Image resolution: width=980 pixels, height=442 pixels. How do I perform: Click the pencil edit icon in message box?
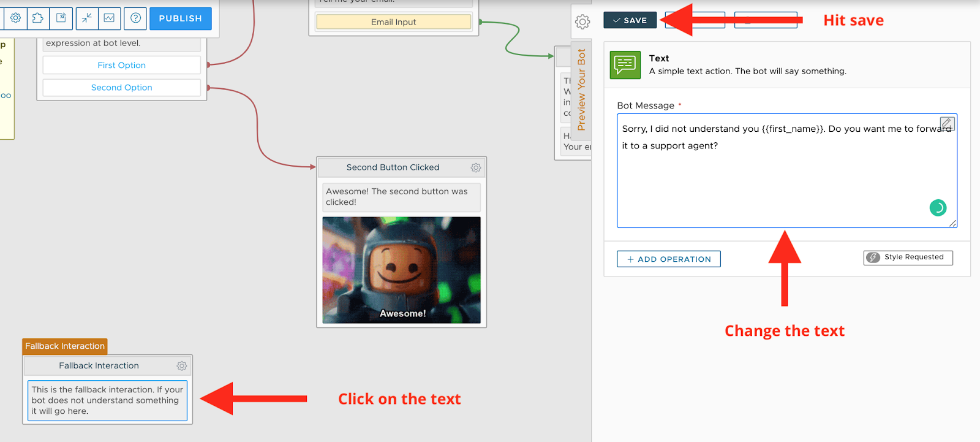[x=946, y=123]
